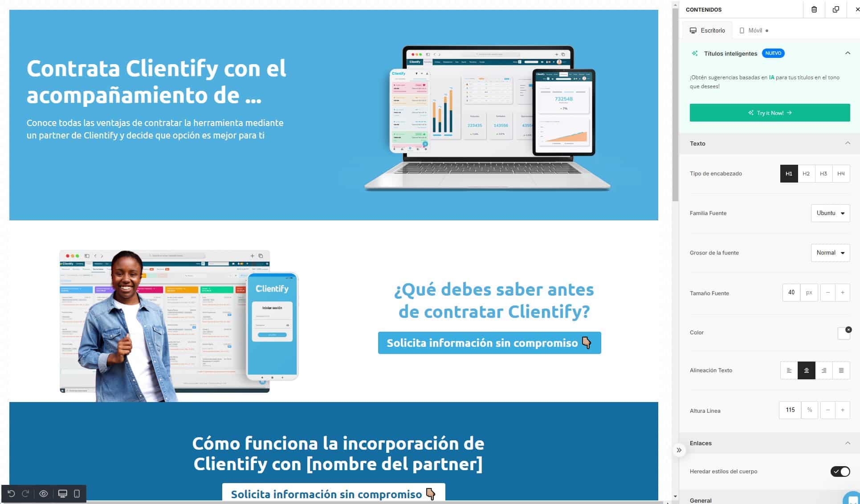The width and height of the screenshot is (860, 504).
Task: Select center text alignment icon
Action: [x=807, y=370]
